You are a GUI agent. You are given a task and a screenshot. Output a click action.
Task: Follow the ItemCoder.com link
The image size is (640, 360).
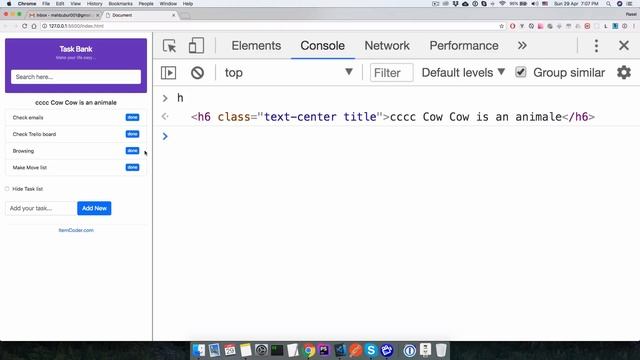click(x=76, y=230)
